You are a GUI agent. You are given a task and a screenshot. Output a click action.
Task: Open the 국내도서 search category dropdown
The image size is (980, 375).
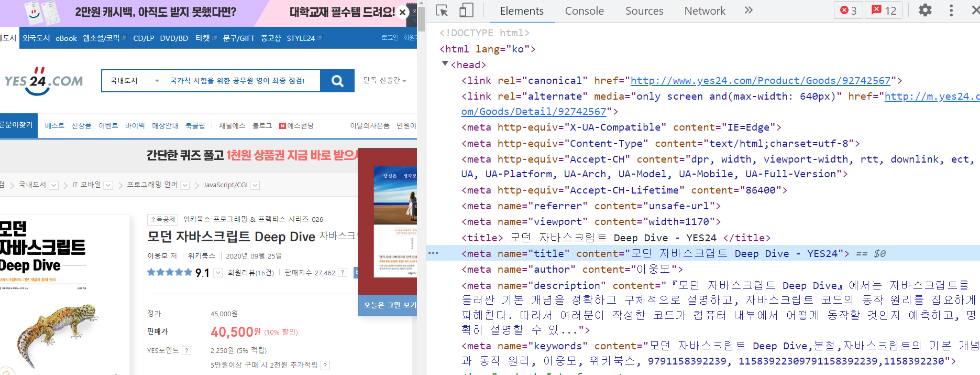click(135, 81)
